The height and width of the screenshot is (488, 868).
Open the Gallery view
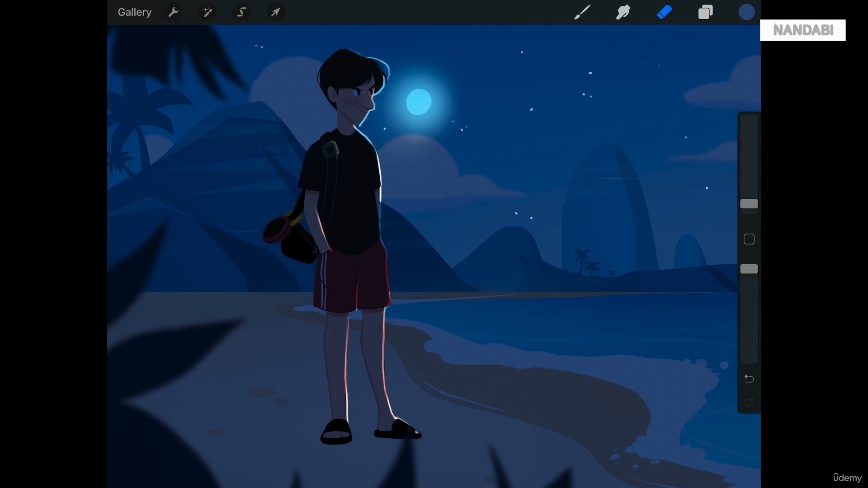(x=134, y=12)
